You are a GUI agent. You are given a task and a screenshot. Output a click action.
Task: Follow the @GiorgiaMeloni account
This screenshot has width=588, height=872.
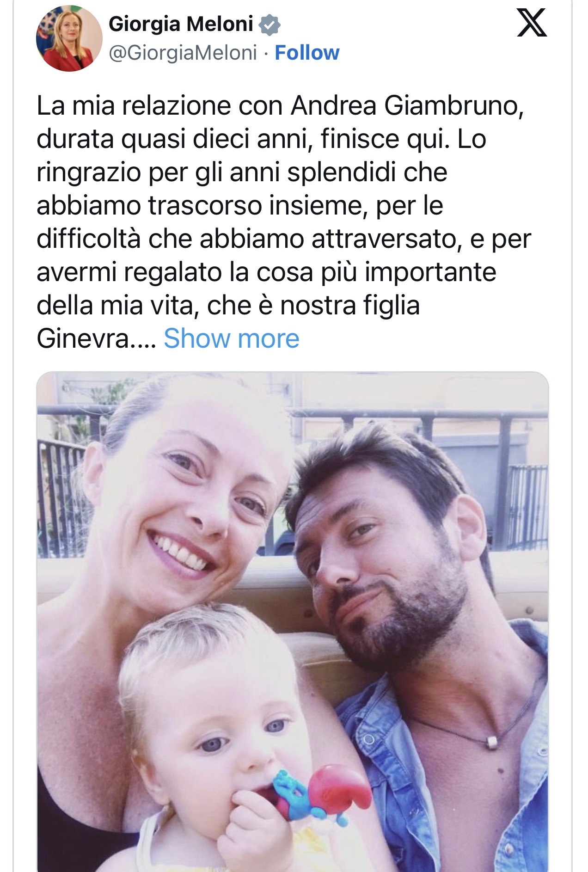[x=307, y=53]
